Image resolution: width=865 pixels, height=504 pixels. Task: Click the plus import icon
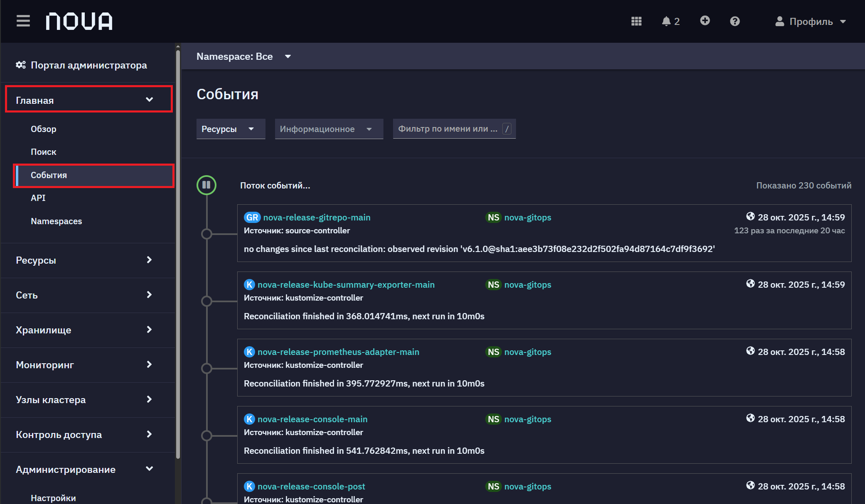point(705,21)
